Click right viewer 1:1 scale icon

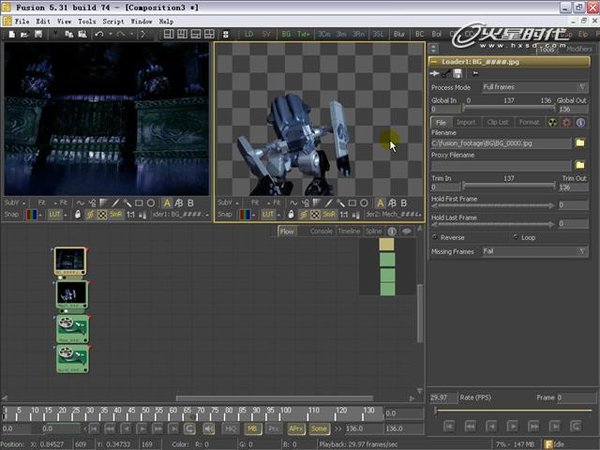344,215
